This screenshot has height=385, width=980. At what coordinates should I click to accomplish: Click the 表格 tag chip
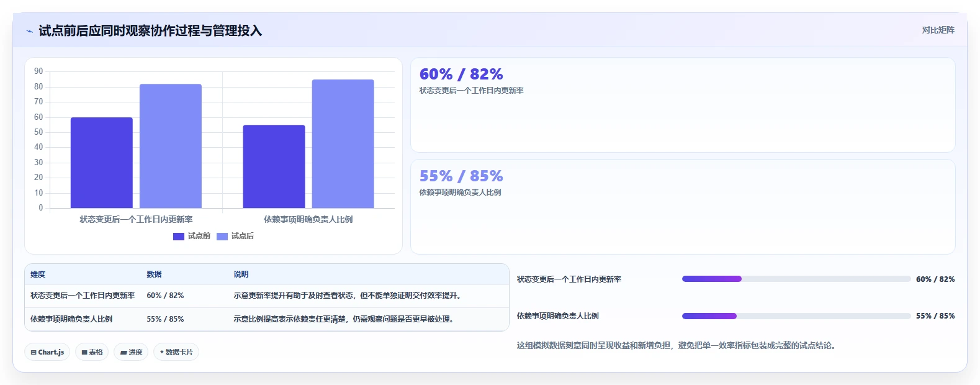pyautogui.click(x=92, y=352)
